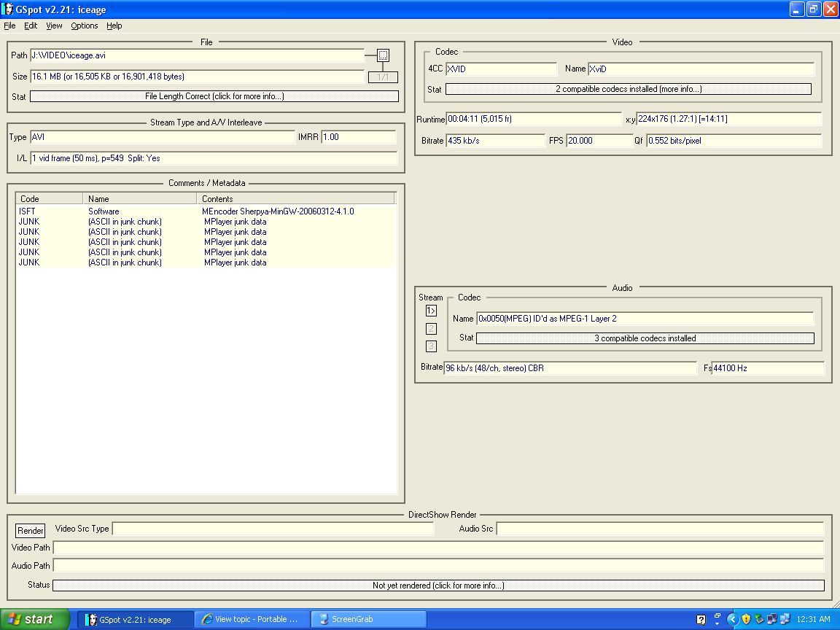840x630 pixels.
Task: Click the video Bitrate field 435 kb/s
Action: (495, 141)
